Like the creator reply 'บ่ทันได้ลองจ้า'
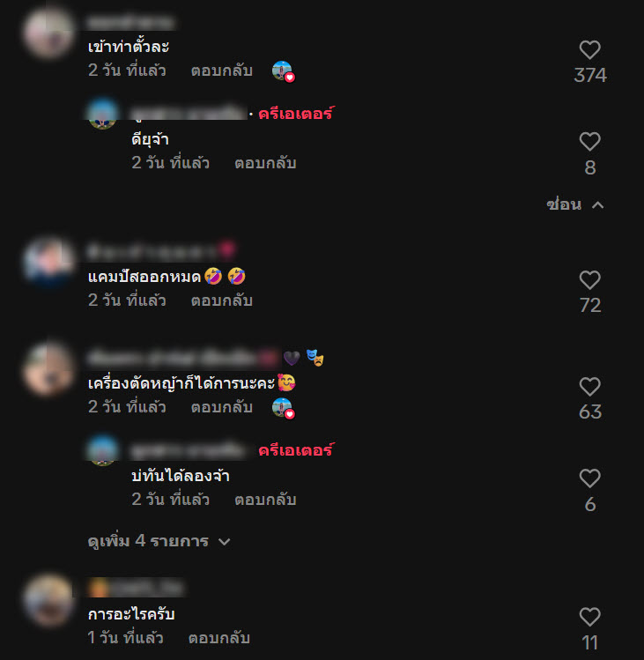 [x=589, y=478]
